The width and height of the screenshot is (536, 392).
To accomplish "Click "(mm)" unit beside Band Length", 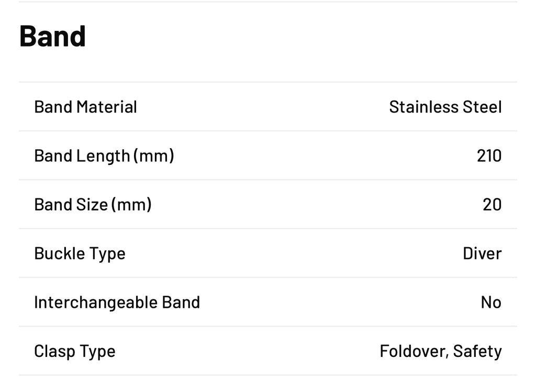I will 153,155.
